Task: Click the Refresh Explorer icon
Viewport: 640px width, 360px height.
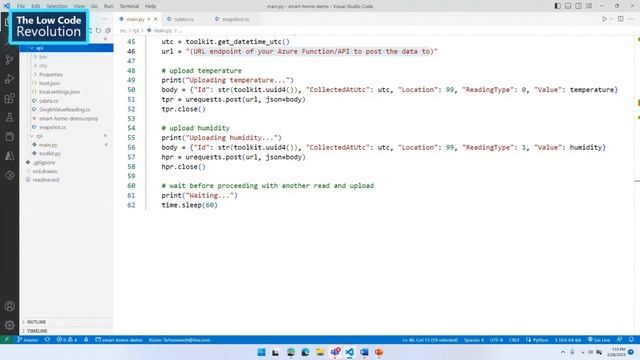Action: (x=98, y=31)
